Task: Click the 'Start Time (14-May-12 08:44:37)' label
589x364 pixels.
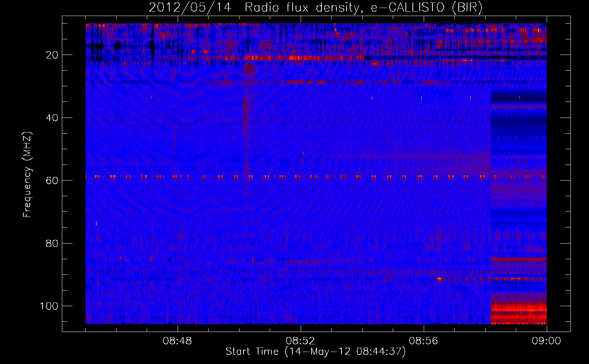Action: 316,352
